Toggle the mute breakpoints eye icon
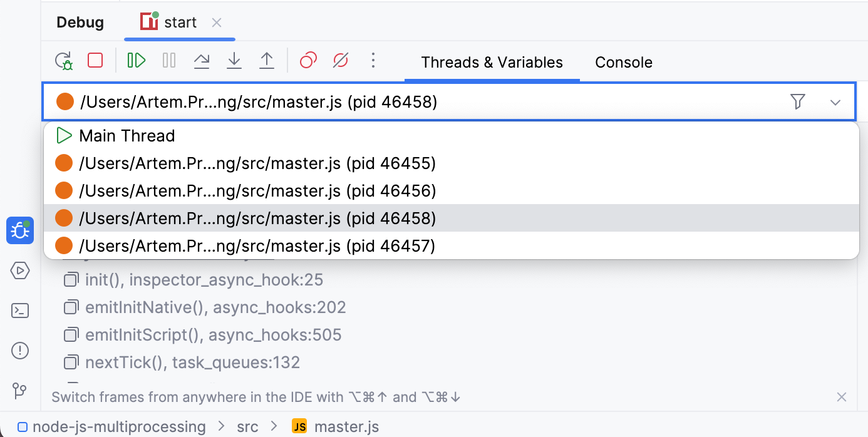Viewport: 868px width, 437px height. pos(340,60)
